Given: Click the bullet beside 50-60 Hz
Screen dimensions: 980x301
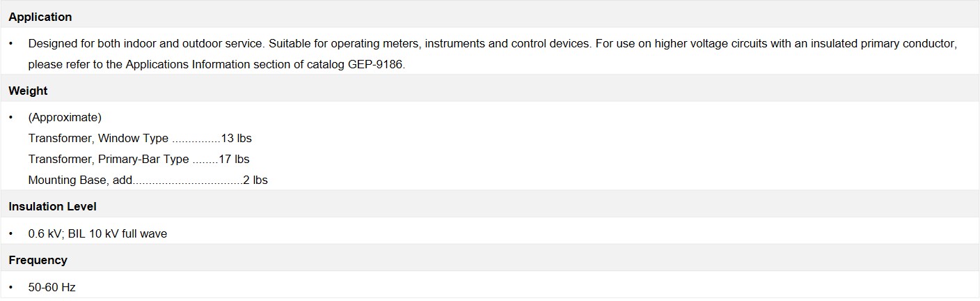Looking at the screenshot, I should pos(11,287).
